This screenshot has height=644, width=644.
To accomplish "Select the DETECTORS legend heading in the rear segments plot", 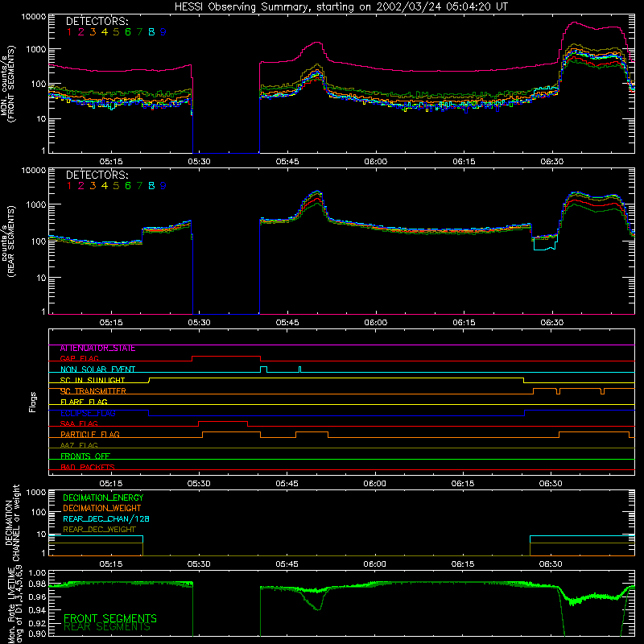I will click(97, 175).
